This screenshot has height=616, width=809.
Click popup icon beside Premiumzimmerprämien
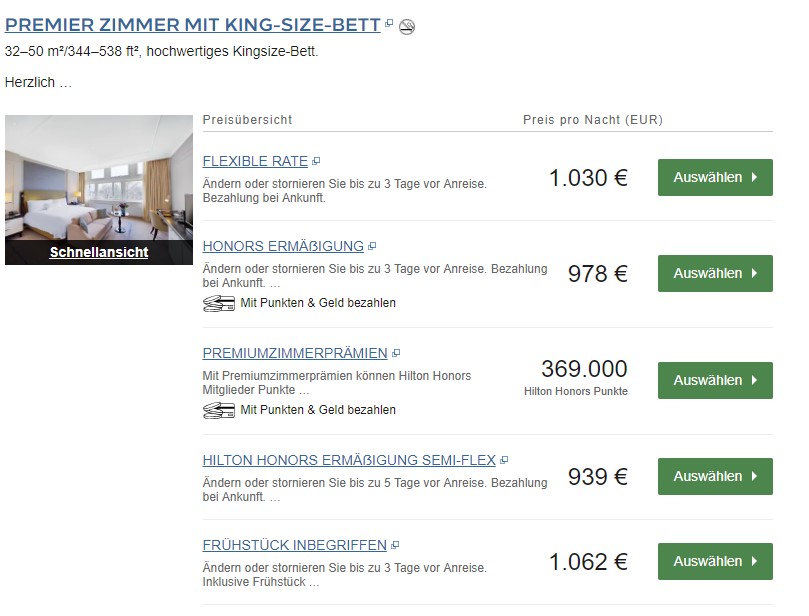tap(396, 353)
